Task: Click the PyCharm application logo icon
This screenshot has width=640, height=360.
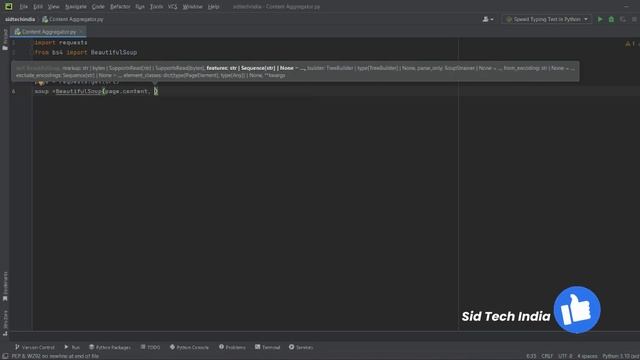Action: [9, 7]
